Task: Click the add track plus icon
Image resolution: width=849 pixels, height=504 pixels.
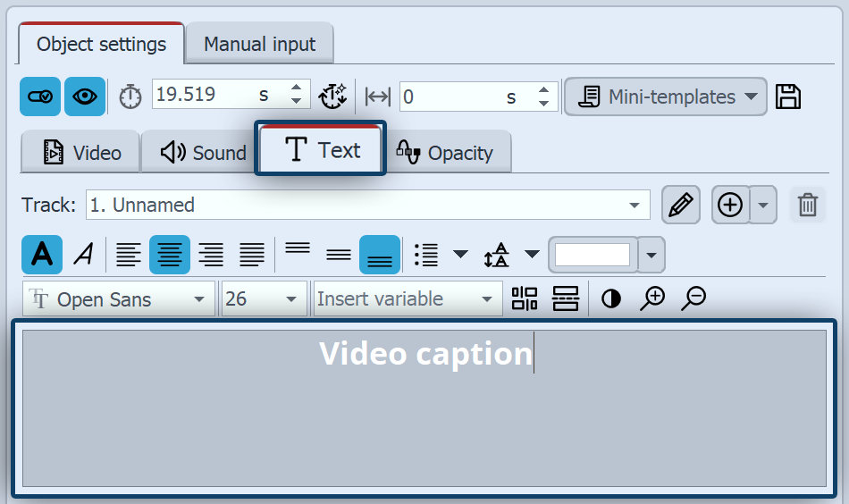Action: point(730,205)
